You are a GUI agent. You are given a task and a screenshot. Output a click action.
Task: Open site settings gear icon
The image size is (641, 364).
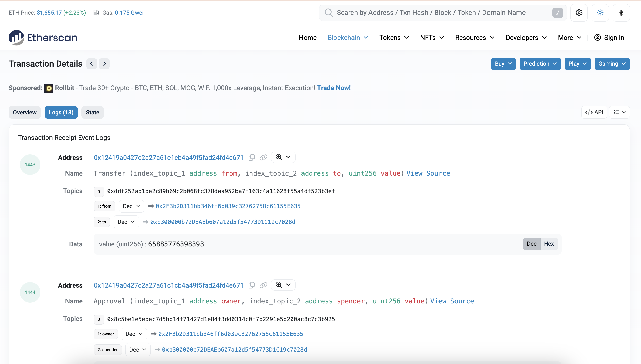coord(579,13)
